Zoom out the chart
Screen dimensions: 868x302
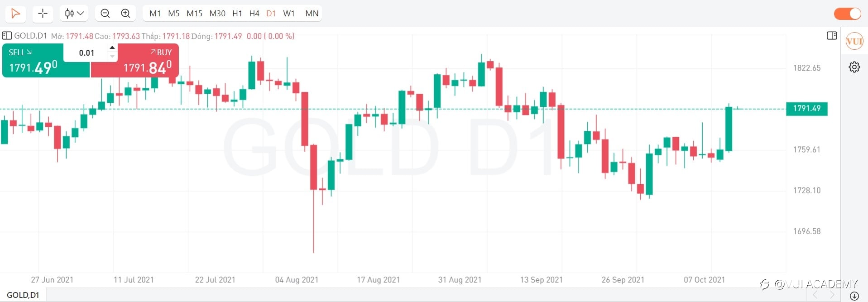click(105, 14)
